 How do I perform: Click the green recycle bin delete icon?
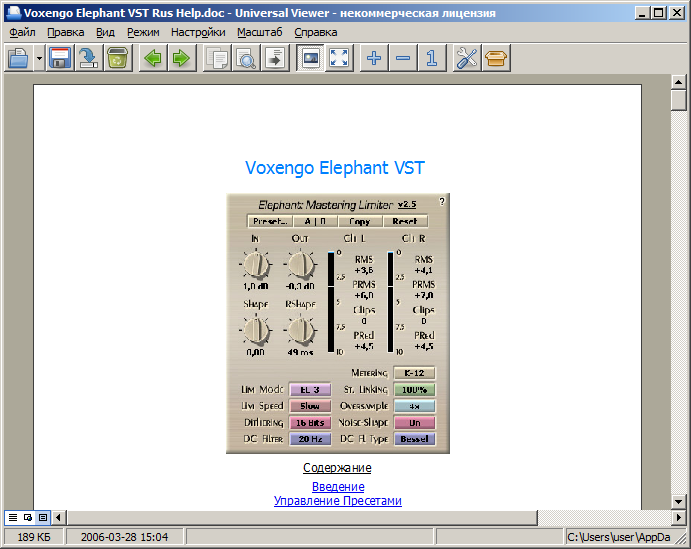(x=117, y=58)
